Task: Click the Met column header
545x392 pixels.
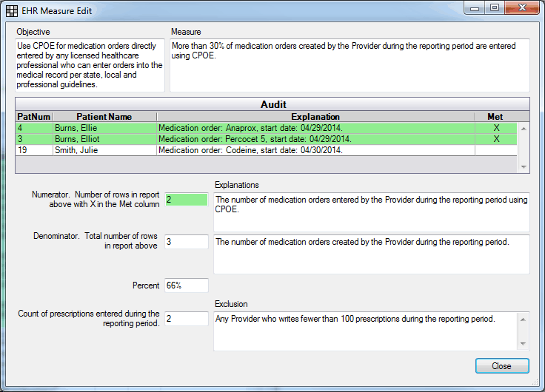Action: [495, 117]
